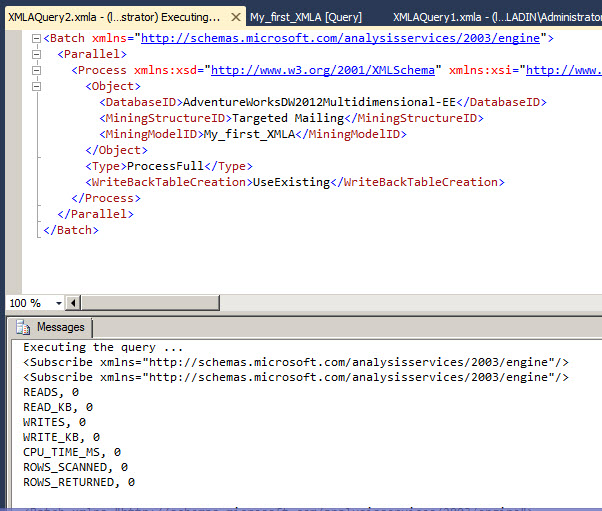
Task: Click the DatabaseID value AdventureWorksDW2012Multidimensional-EE
Action: coord(319,102)
